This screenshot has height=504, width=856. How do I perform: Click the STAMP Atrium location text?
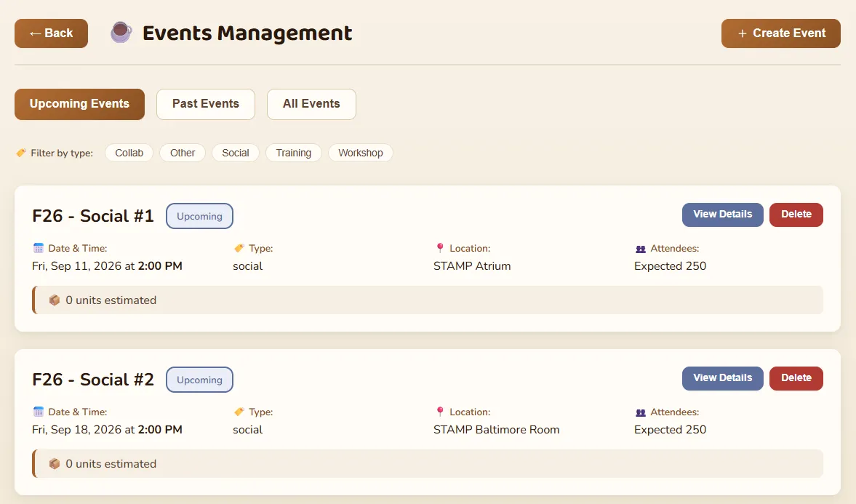472,266
